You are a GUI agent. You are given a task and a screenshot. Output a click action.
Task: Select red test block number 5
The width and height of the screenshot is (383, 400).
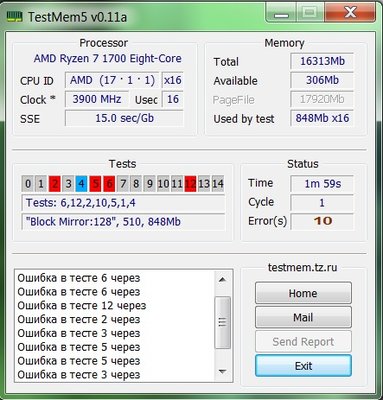click(95, 184)
